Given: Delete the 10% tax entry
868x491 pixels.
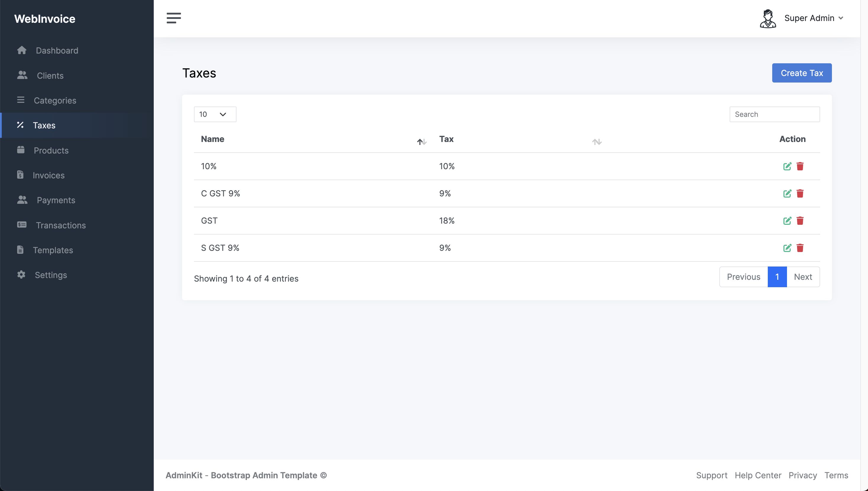Looking at the screenshot, I should (x=800, y=166).
